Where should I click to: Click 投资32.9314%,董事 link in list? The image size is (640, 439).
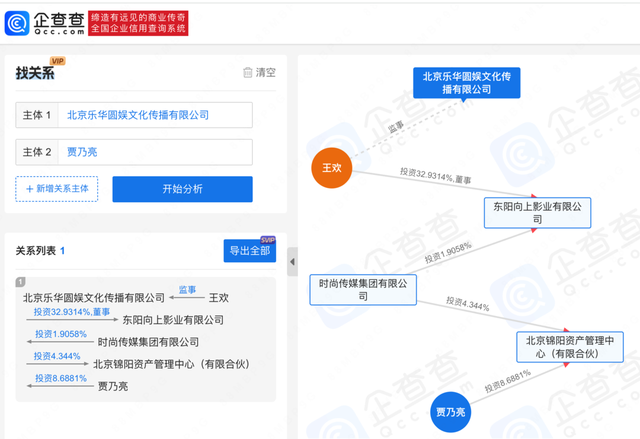click(x=72, y=312)
